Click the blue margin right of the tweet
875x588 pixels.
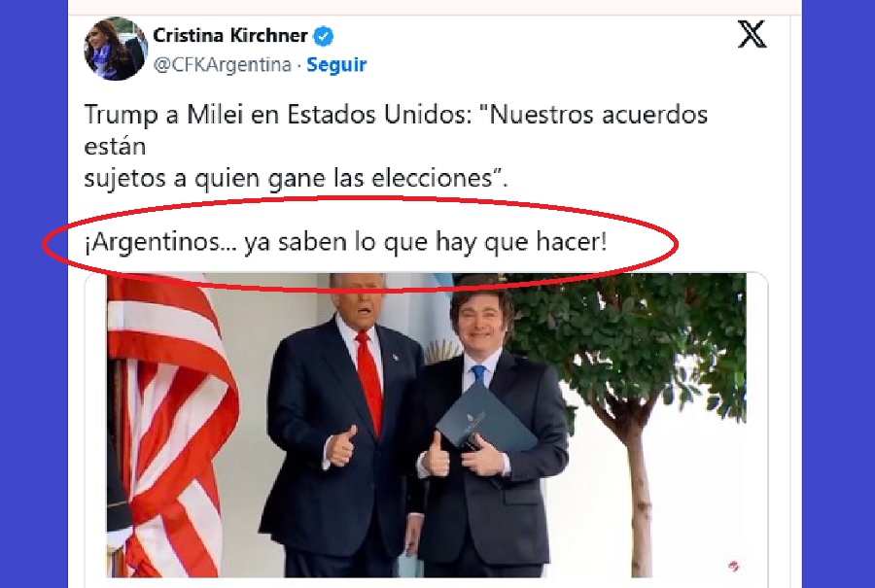(x=838, y=294)
